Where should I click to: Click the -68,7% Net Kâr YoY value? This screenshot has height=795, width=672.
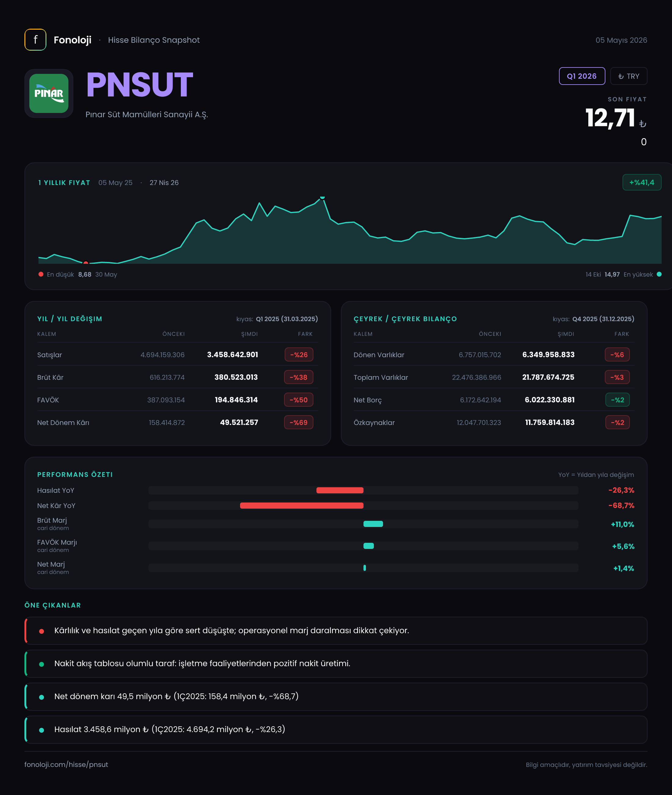621,506
